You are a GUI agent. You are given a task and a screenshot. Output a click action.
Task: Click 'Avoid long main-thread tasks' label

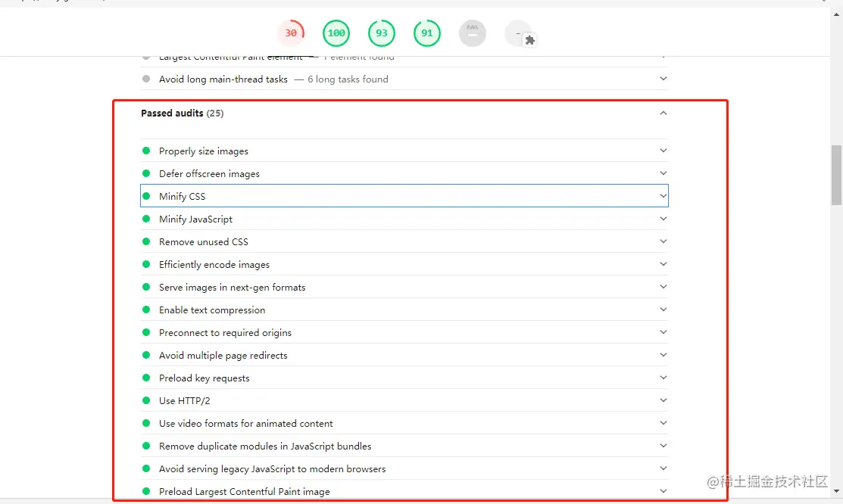point(223,79)
